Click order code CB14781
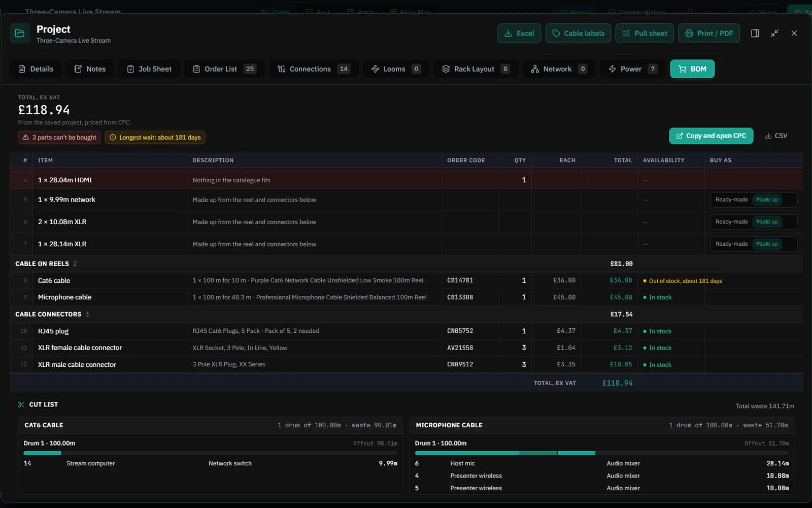The height and width of the screenshot is (508, 812). [x=460, y=280]
